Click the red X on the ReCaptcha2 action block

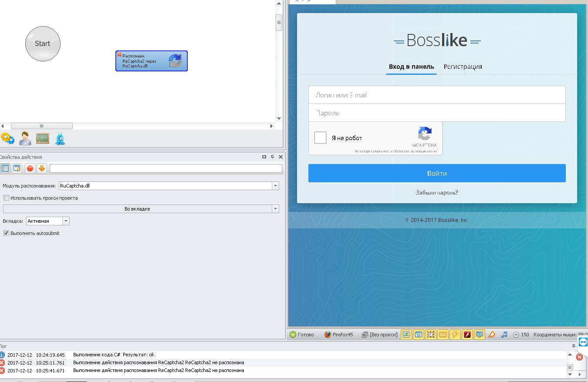119,54
